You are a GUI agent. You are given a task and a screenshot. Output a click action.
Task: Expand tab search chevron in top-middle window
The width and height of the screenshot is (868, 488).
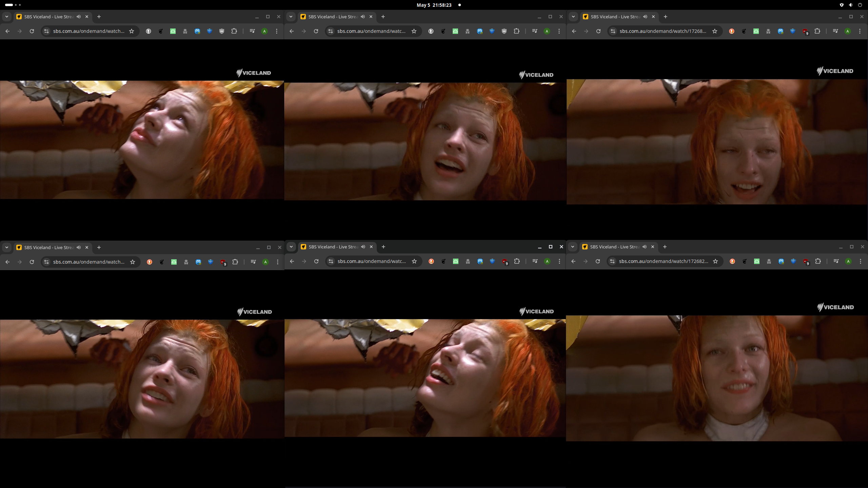click(291, 17)
